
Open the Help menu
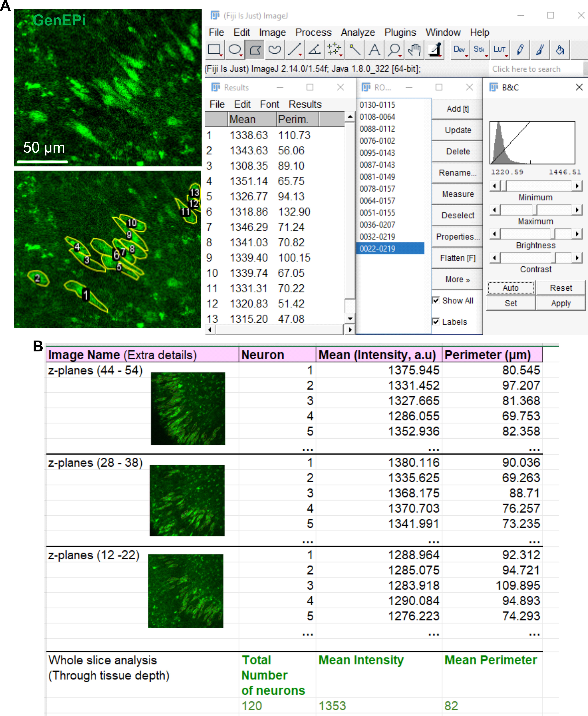pos(480,33)
